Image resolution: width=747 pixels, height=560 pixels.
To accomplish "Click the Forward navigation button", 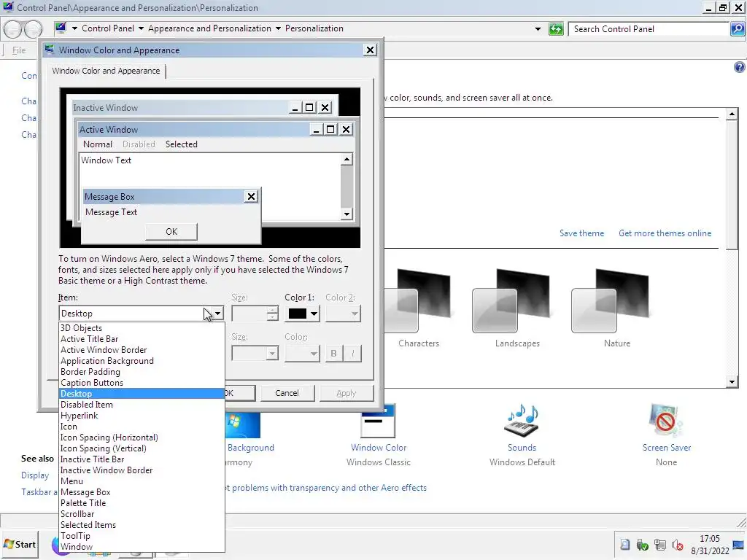I will tap(33, 29).
